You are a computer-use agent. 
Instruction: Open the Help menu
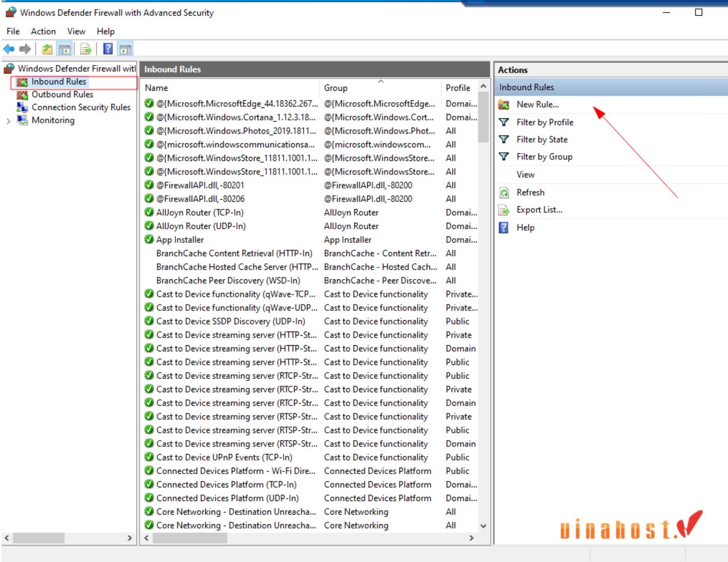(x=106, y=31)
